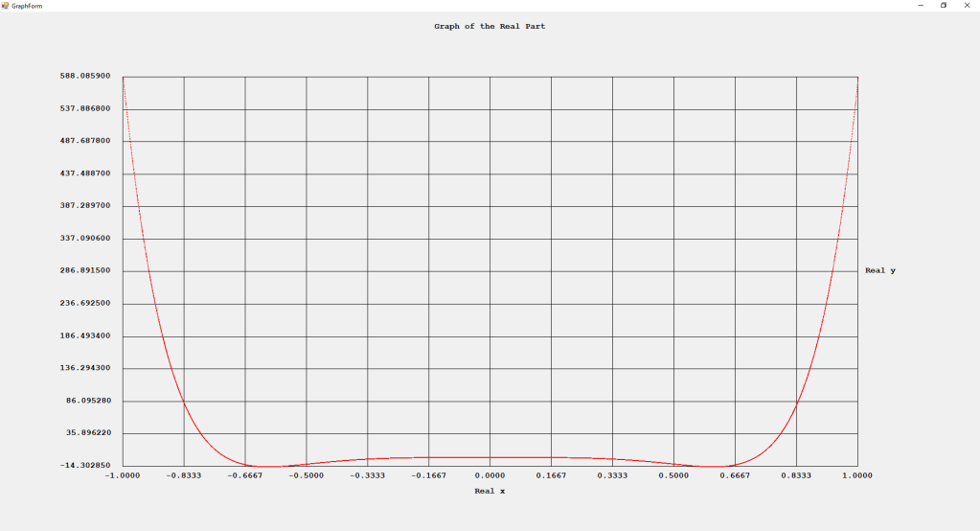Click the -0.5000 x-axis tick label
The image size is (980, 531).
click(x=306, y=474)
